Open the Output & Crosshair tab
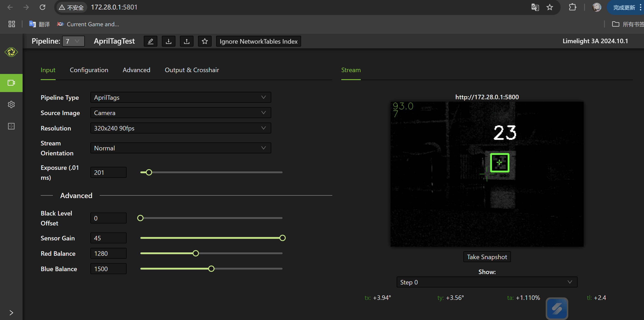 pos(192,70)
